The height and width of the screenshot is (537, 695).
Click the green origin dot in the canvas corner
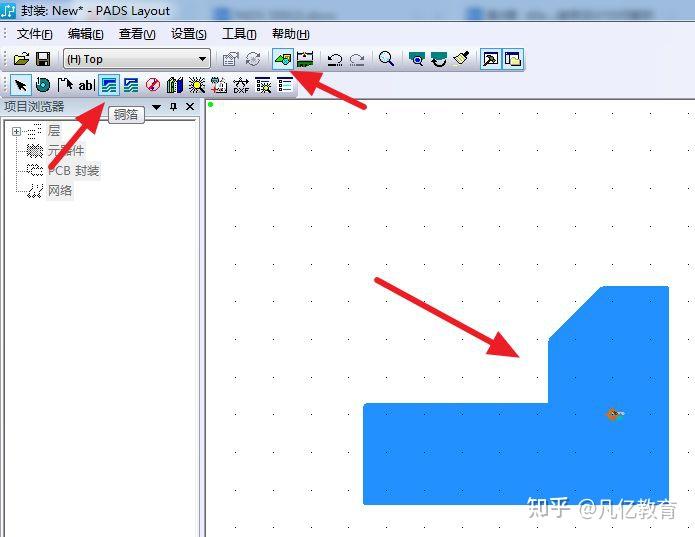coord(211,105)
